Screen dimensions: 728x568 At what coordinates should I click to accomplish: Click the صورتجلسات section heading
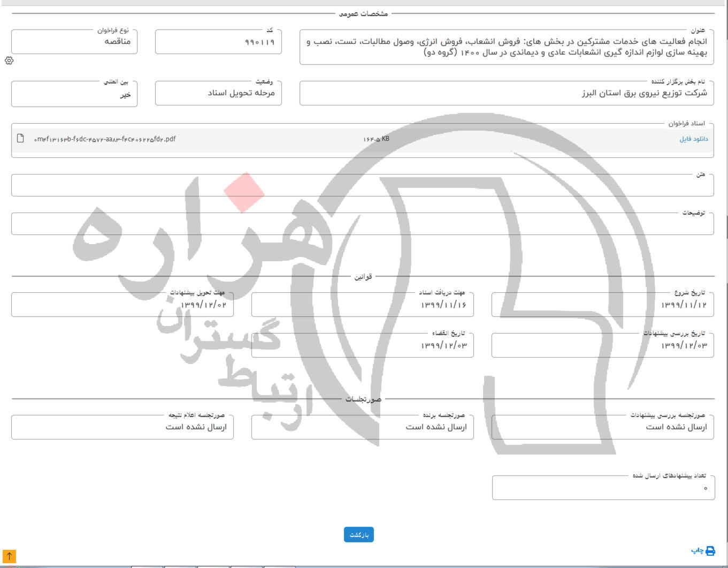363,399
